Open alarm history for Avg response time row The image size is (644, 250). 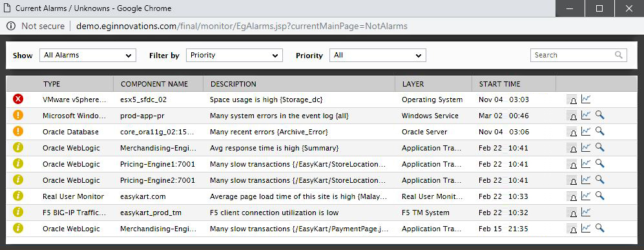click(x=572, y=148)
